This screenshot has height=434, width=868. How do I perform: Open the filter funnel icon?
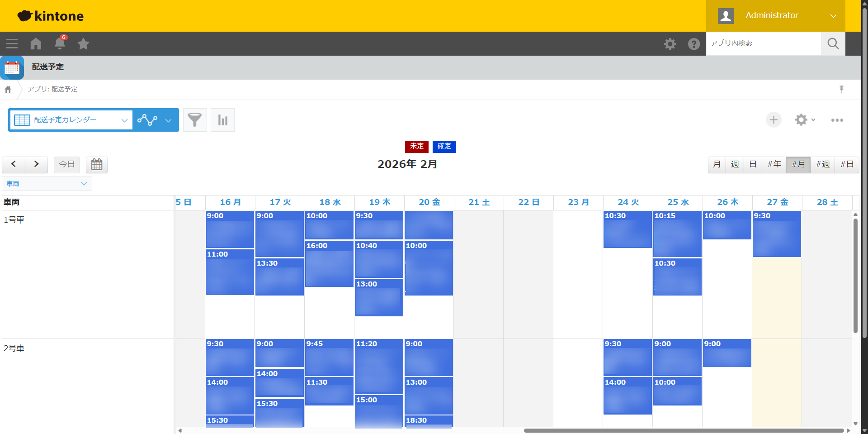point(195,120)
